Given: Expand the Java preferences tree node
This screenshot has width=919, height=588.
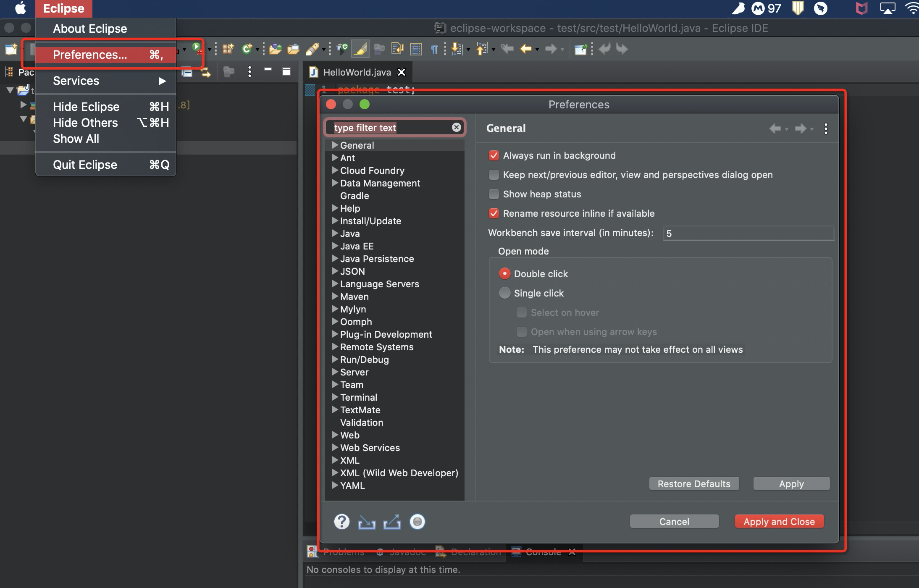Looking at the screenshot, I should (x=335, y=233).
